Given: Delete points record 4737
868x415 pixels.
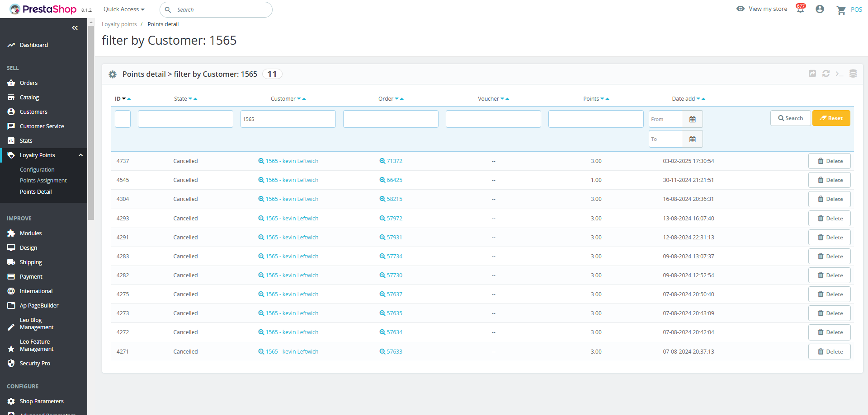Looking at the screenshot, I should pyautogui.click(x=830, y=161).
